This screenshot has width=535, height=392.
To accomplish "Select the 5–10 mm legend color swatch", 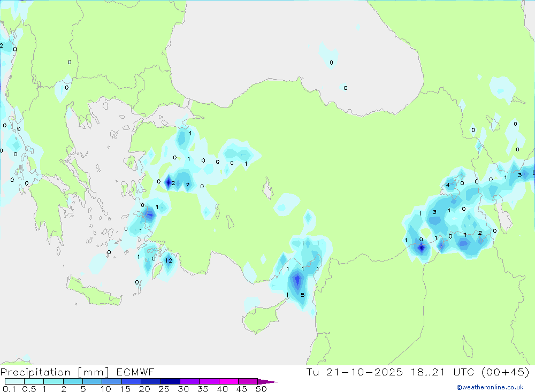I will coord(93,381).
